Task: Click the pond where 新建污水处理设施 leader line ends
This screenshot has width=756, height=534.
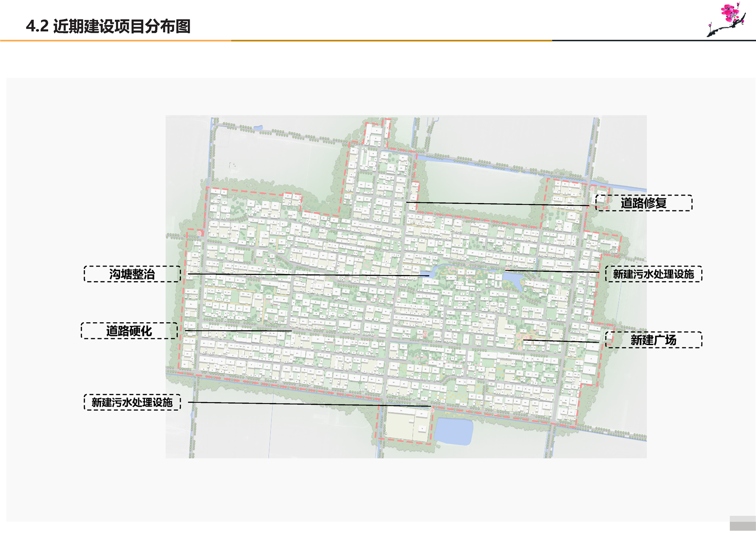Action: tap(512, 278)
